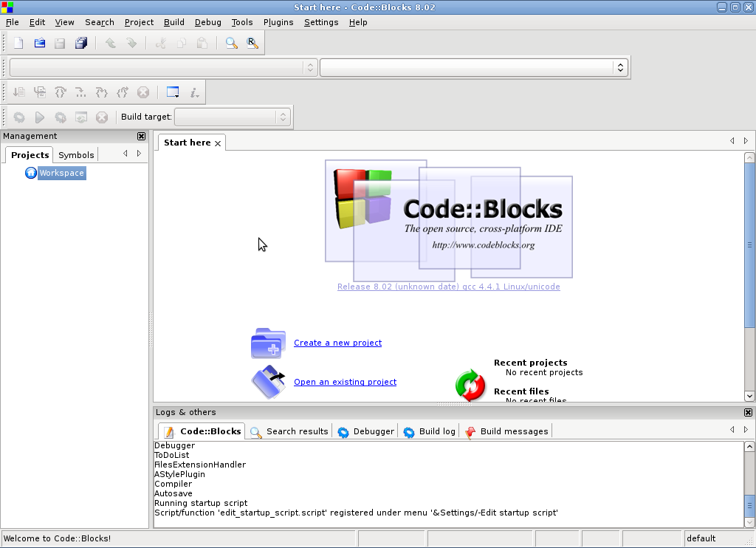Screen dimensions: 756x548
Task: Click the Find magnifier icon
Action: [232, 44]
